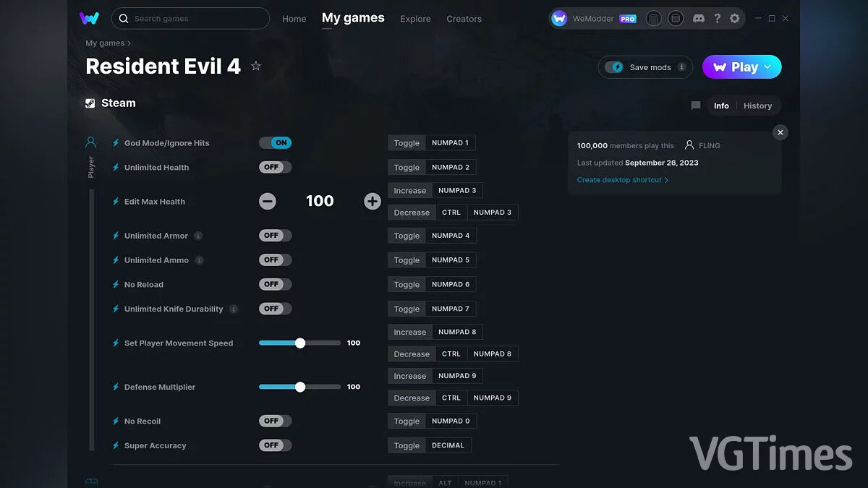Enable Unlimited Knife Durability toggle
868x488 pixels.
tap(276, 309)
